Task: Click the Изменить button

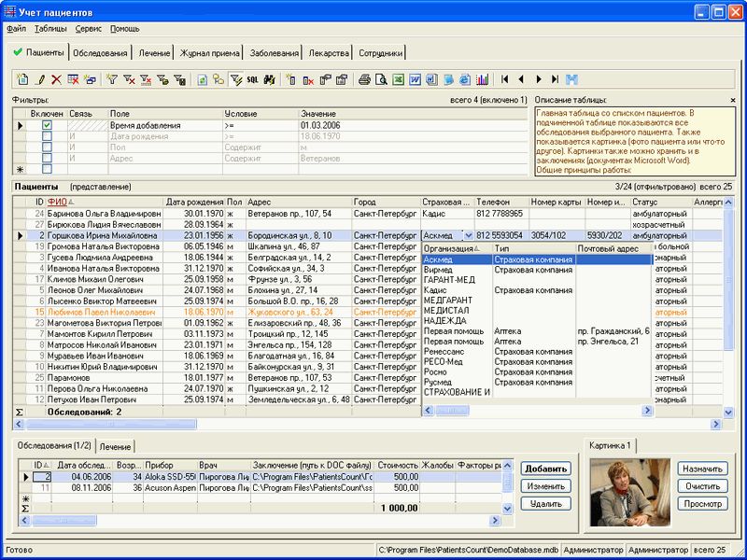Action: (x=545, y=486)
